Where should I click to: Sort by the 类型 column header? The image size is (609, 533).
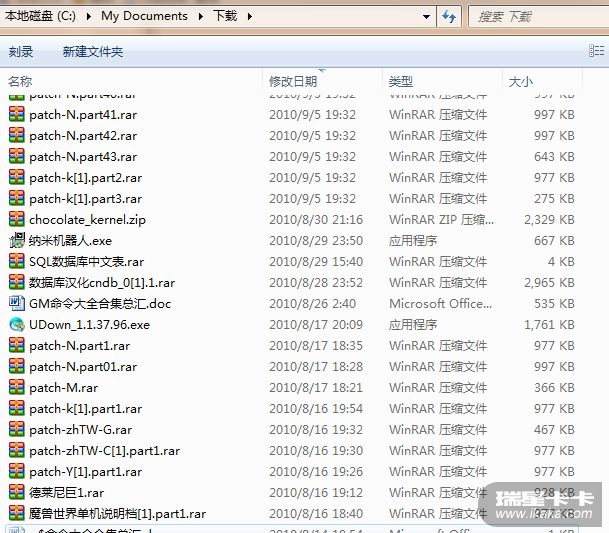[x=400, y=82]
